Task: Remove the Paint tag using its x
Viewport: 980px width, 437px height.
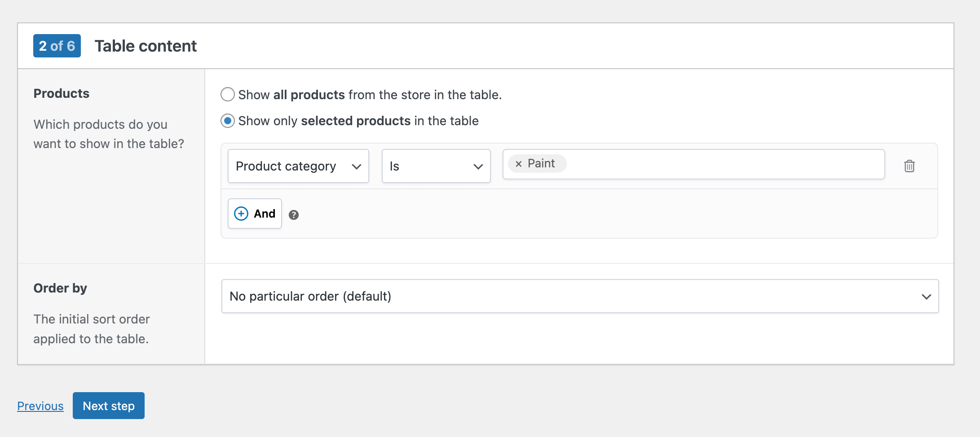Action: (x=518, y=164)
